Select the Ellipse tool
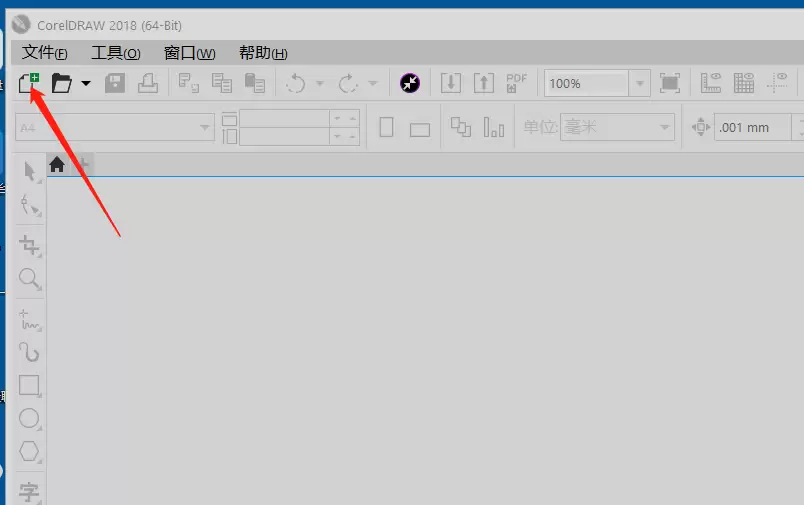 coord(30,419)
